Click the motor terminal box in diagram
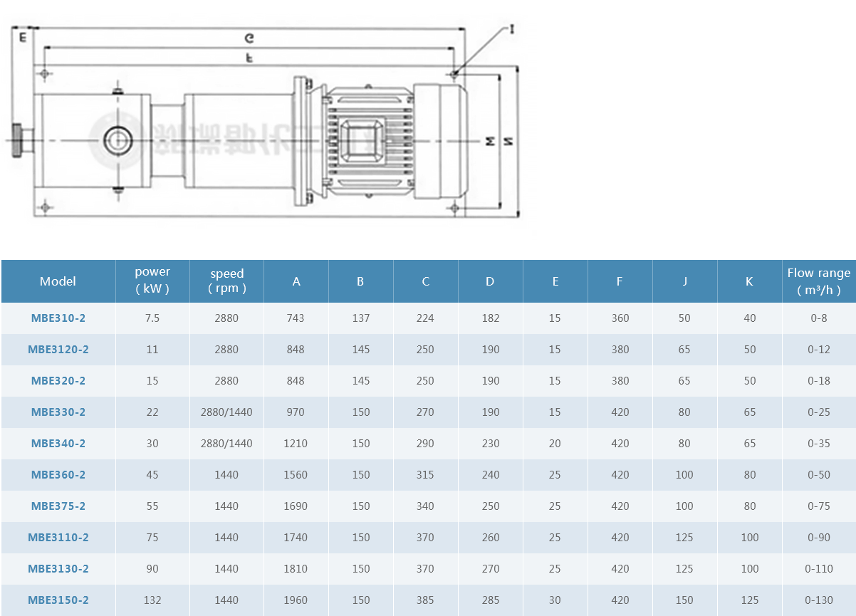856x616 pixels. tap(364, 138)
